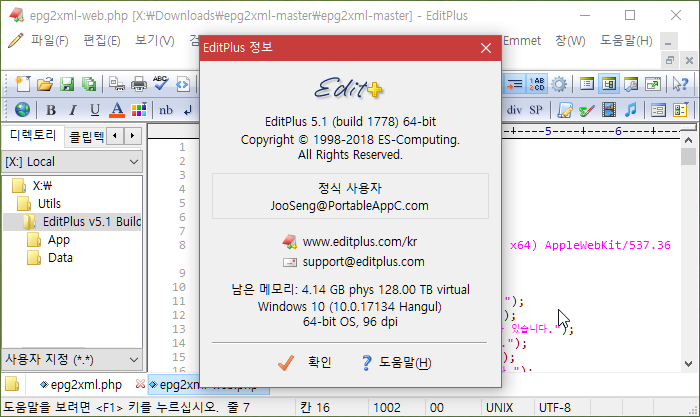This screenshot has height=417, width=700.
Task: Click the HTML tag document icon
Action: [x=183, y=84]
